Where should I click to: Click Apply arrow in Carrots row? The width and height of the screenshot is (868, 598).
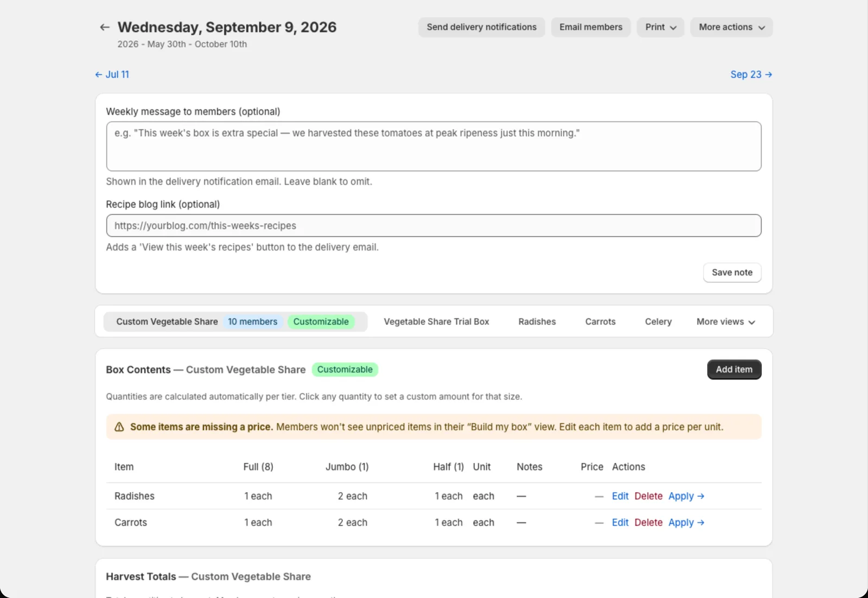(686, 523)
